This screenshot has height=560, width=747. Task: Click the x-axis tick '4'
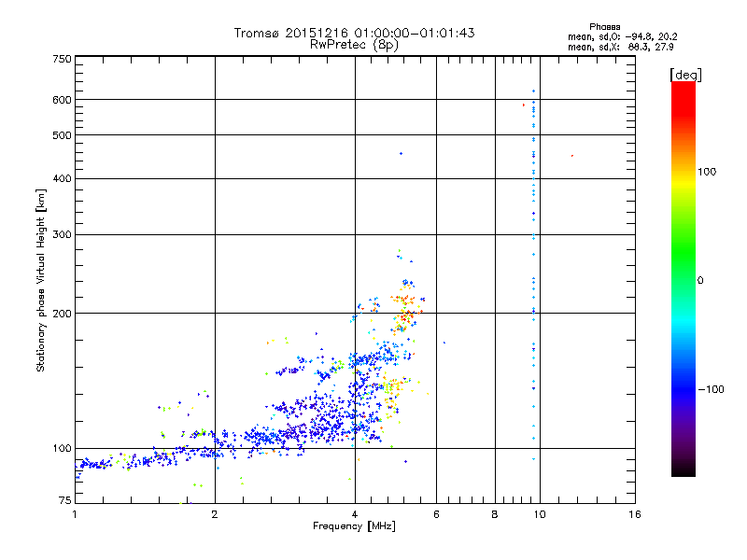[355, 514]
